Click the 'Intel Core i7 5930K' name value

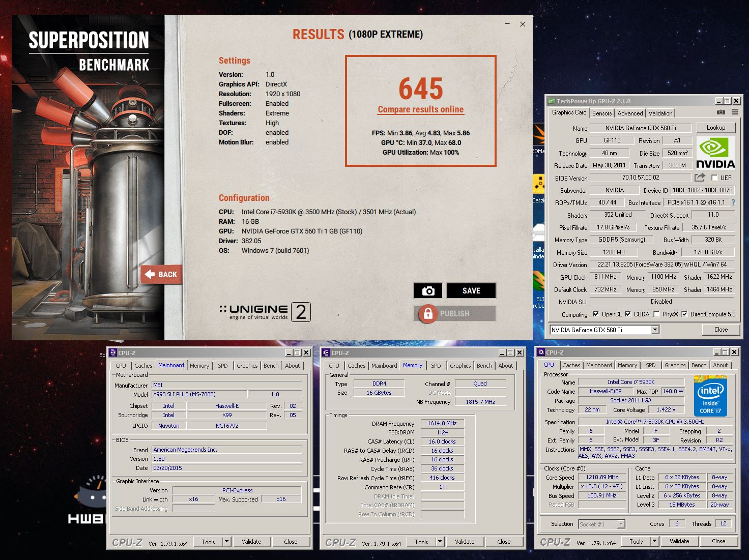pos(631,382)
